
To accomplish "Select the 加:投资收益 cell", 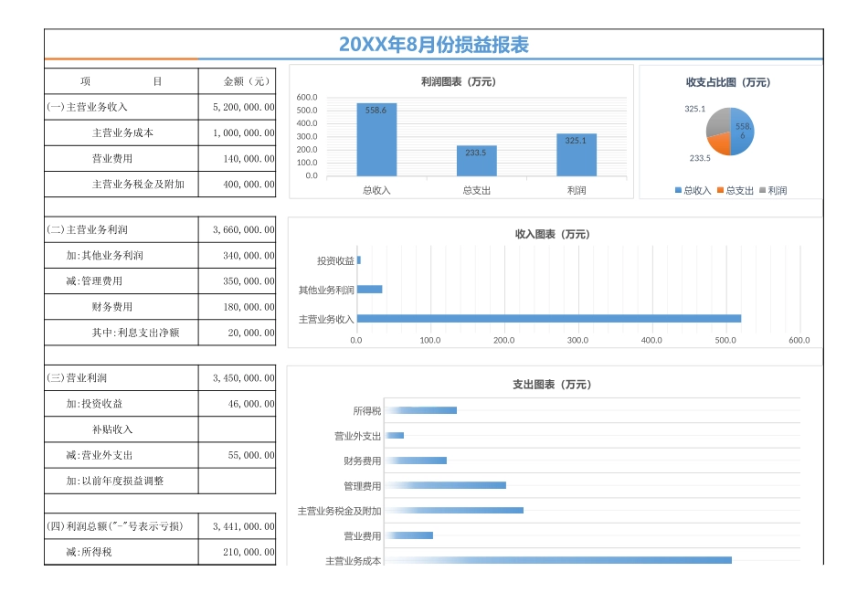I will (122, 404).
